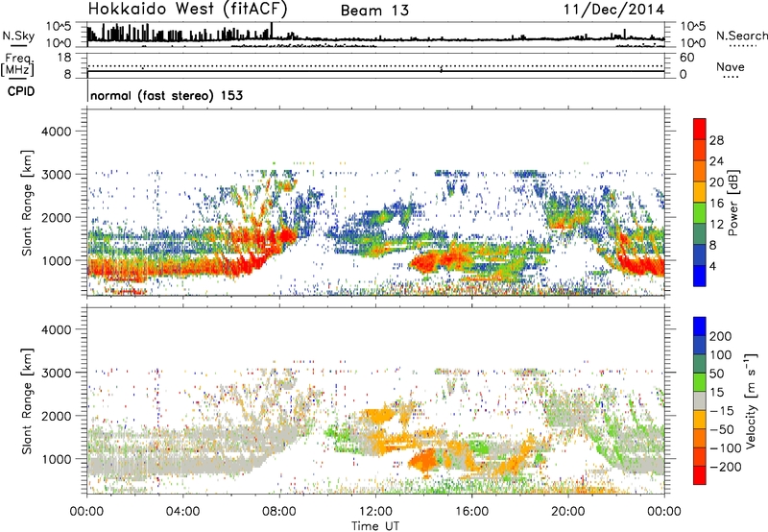Pick the bottom red velocity colorbar segment
The width and height of the screenshot is (768, 532).
tap(700, 475)
